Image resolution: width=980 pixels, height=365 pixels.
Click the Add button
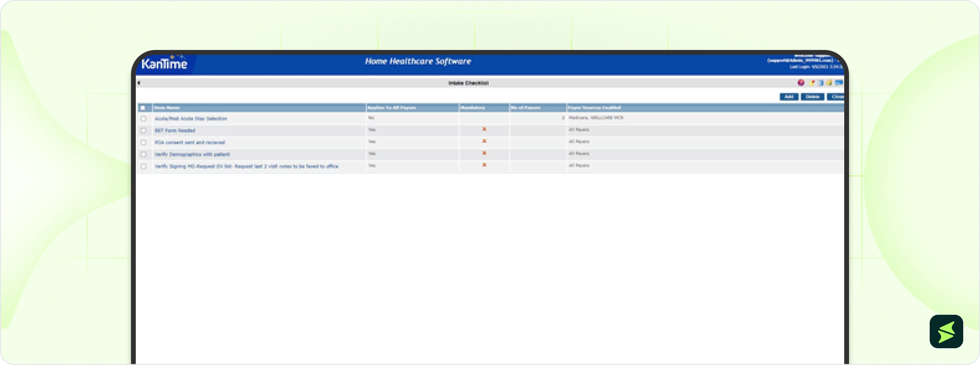tap(789, 97)
